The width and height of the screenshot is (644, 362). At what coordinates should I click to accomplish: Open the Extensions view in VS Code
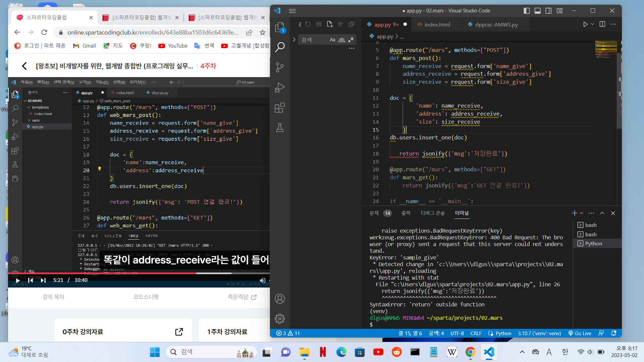(x=280, y=108)
